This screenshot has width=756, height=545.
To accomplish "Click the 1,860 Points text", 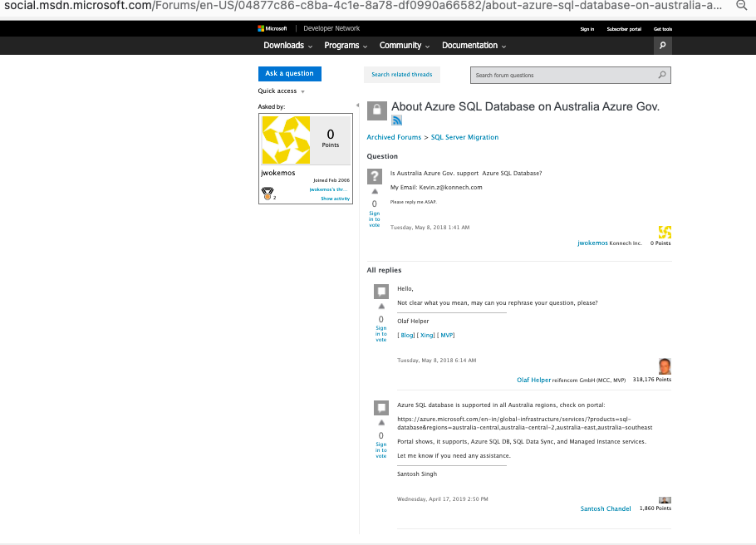I will coord(655,508).
